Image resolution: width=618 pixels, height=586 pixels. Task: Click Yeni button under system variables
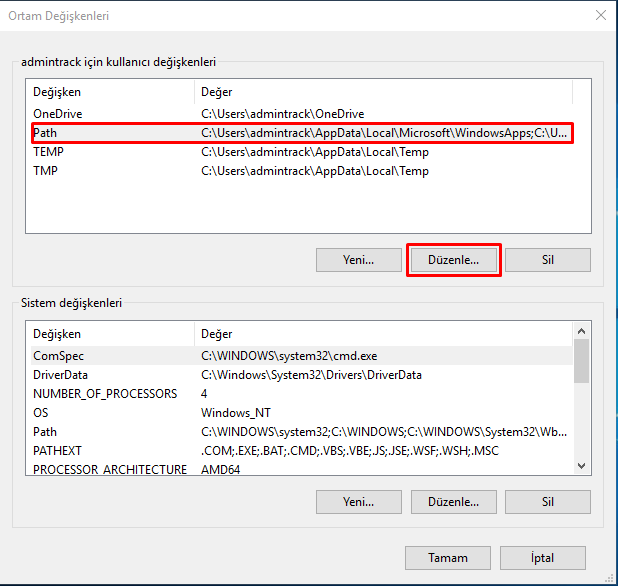coord(358,501)
